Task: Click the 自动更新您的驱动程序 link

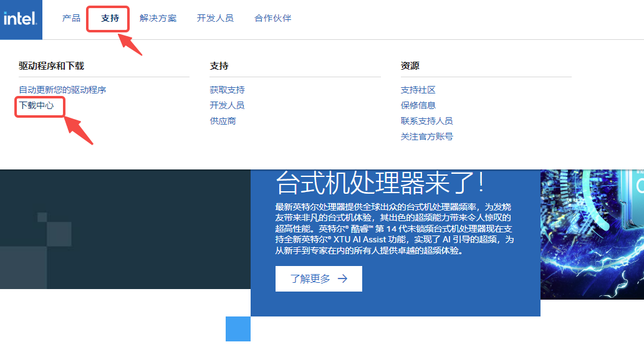Action: tap(62, 90)
